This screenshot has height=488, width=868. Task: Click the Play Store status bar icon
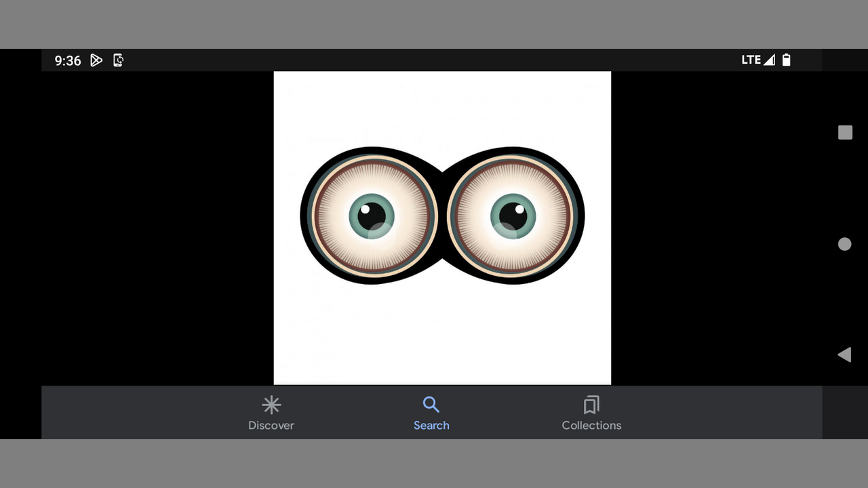click(96, 60)
